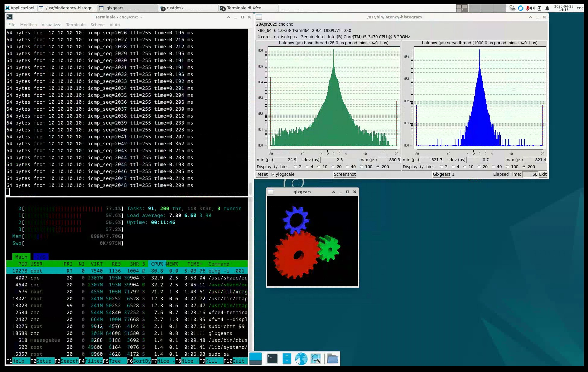
Task: Click F9 Kill in htop
Action: (x=211, y=361)
